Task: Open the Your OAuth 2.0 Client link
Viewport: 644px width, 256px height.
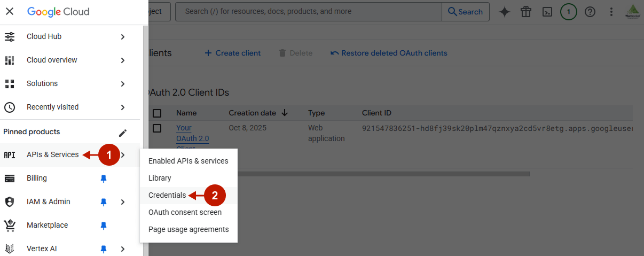Action: coord(192,138)
